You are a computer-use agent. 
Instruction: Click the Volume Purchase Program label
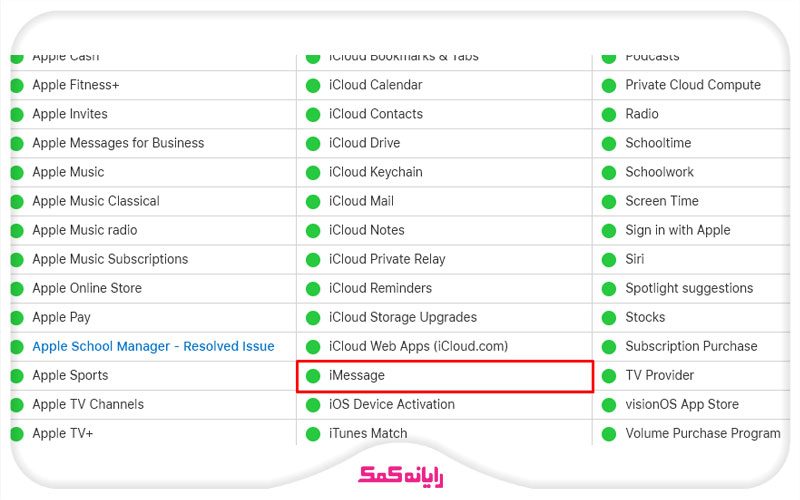point(703,434)
